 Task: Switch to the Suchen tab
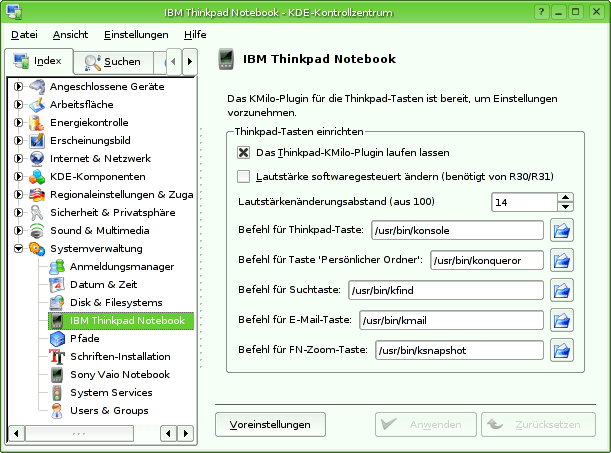(x=113, y=62)
